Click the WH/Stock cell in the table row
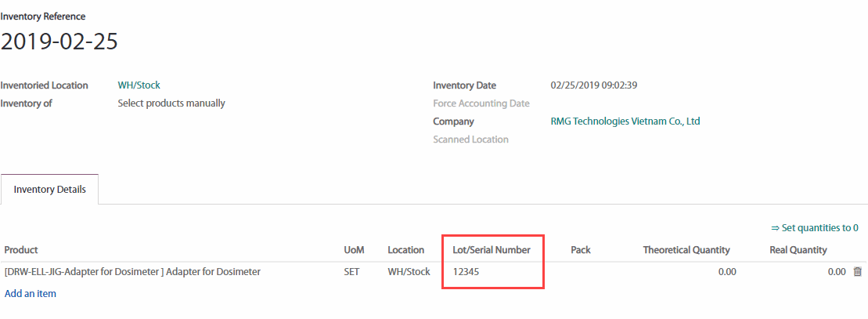 [x=409, y=272]
